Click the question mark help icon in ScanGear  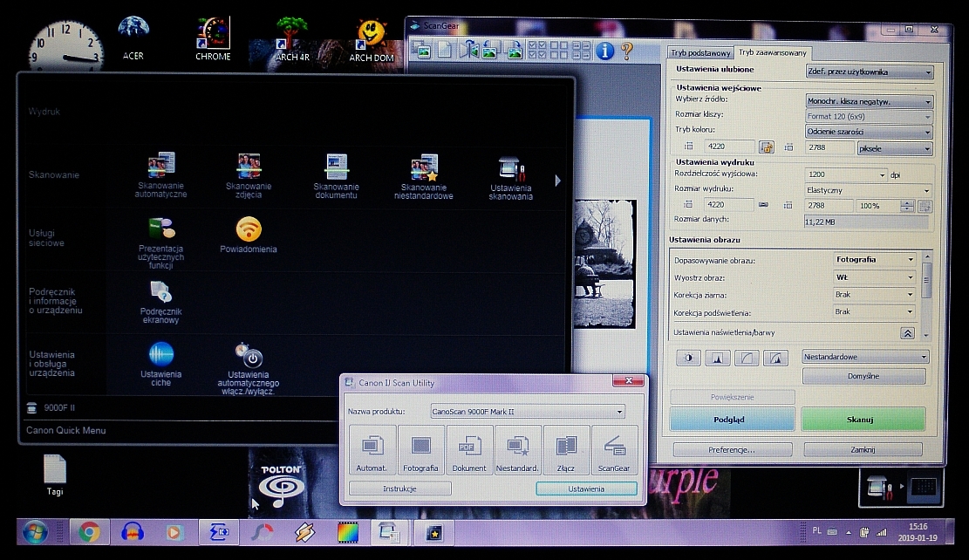click(x=626, y=51)
